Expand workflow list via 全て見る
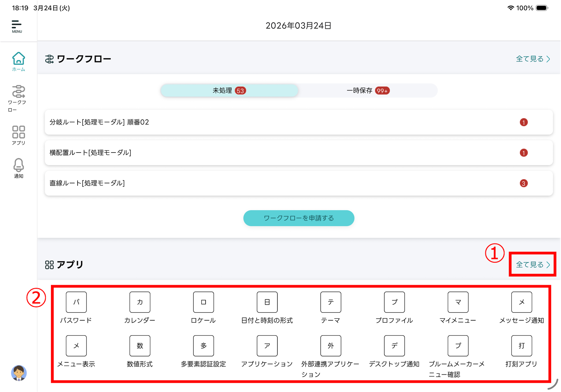Image resolution: width=561 pixels, height=392 pixels. click(x=533, y=59)
